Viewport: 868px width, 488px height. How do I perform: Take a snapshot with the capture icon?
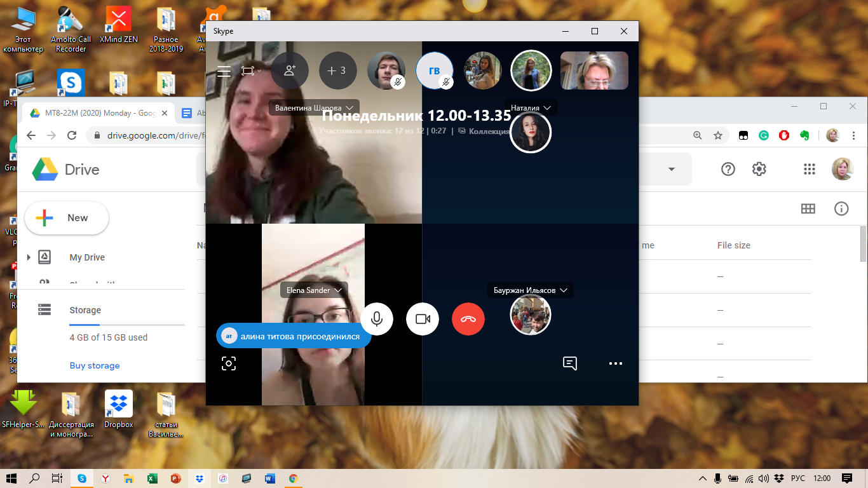(x=229, y=363)
